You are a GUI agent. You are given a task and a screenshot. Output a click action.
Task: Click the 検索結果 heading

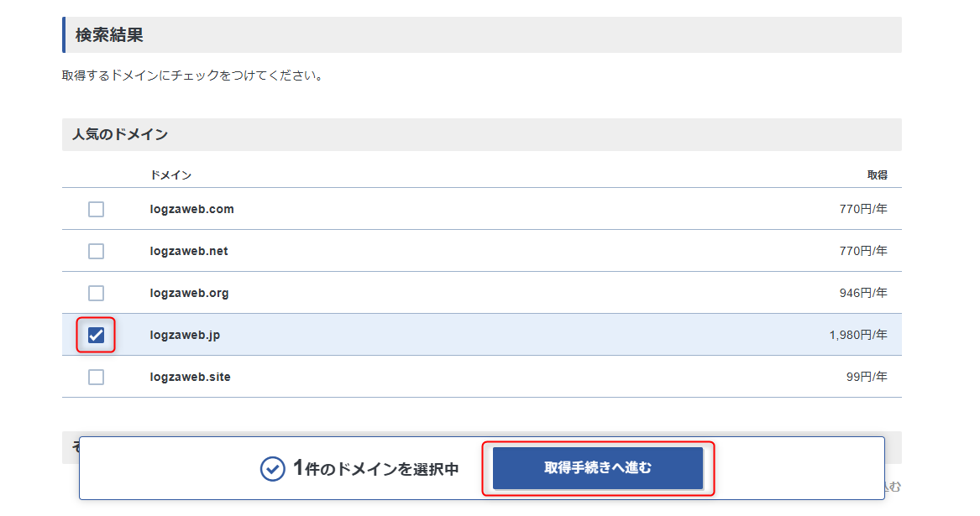109,35
